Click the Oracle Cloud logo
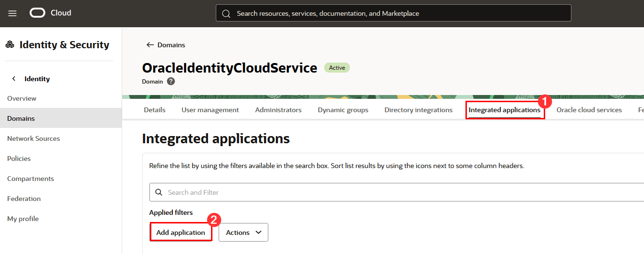The height and width of the screenshot is (254, 644). click(x=50, y=13)
